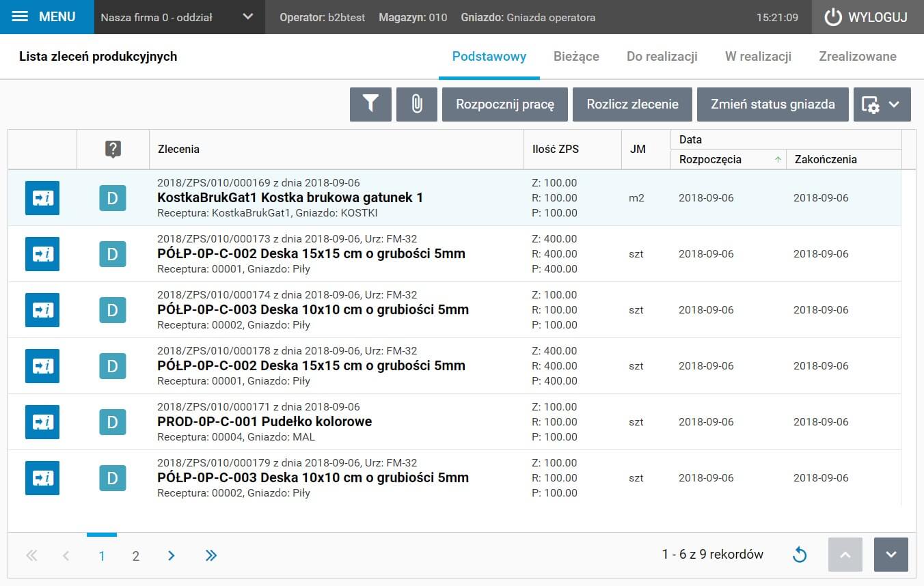Select order 2018/ZPS/010/000178 row text
Image resolution: width=924 pixels, height=586 pixels.
point(287,351)
